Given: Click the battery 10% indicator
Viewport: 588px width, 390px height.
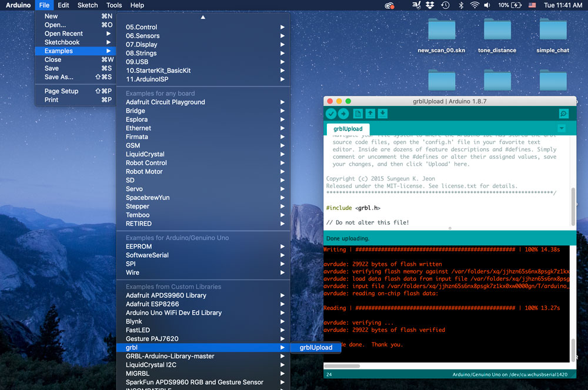Looking at the screenshot, I should [510, 5].
